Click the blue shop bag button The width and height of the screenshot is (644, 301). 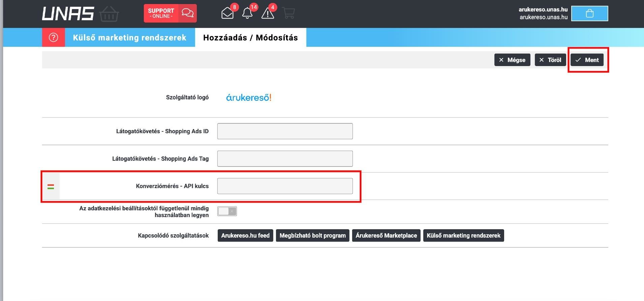click(590, 13)
